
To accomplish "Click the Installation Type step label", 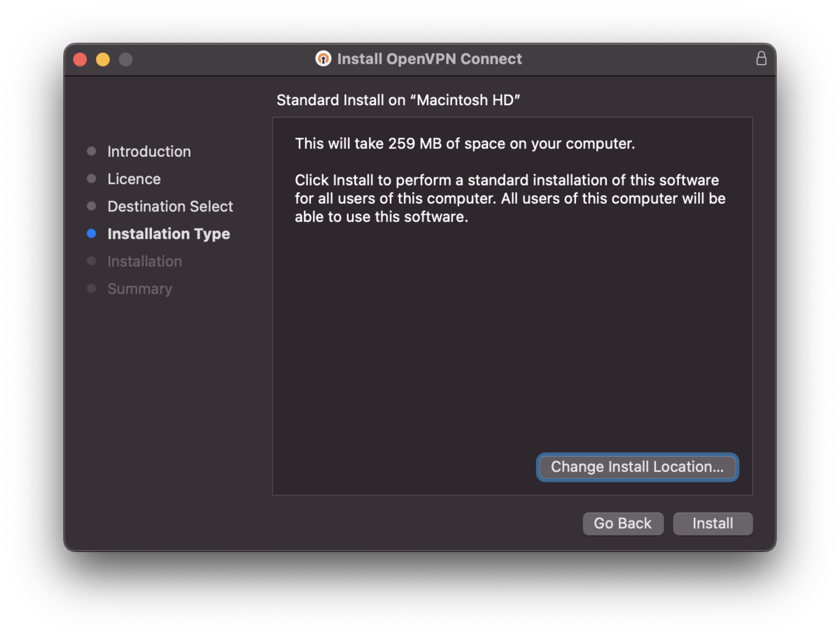I will 169,234.
